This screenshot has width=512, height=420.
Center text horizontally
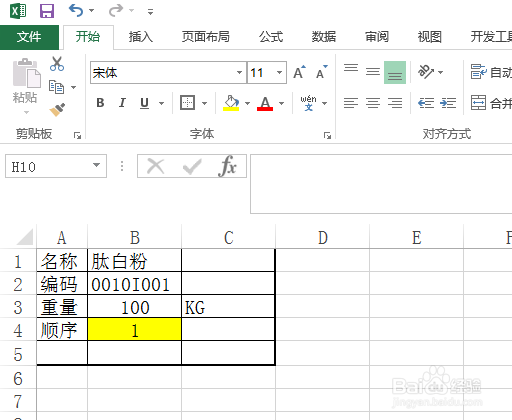[x=373, y=103]
